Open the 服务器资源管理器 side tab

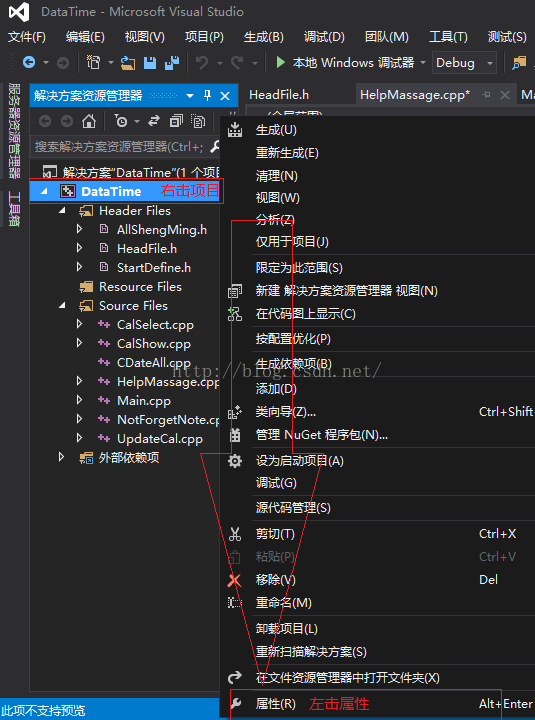(x=15, y=130)
